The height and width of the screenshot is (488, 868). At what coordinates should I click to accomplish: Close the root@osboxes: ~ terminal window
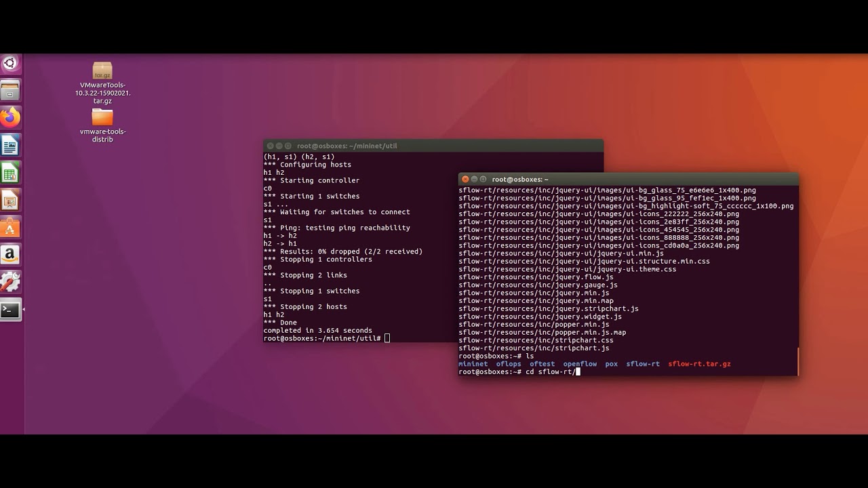(x=465, y=180)
